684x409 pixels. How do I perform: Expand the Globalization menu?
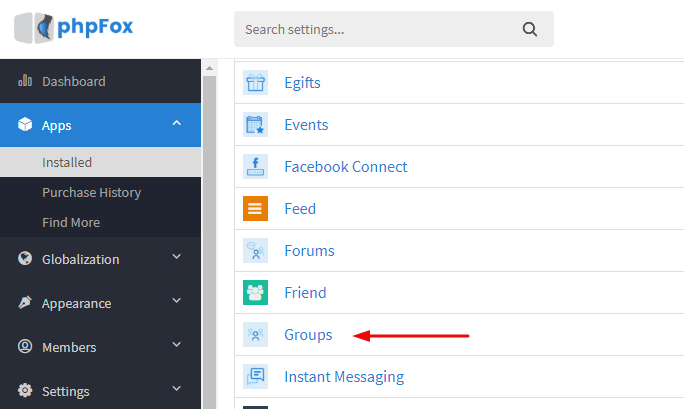click(x=177, y=258)
